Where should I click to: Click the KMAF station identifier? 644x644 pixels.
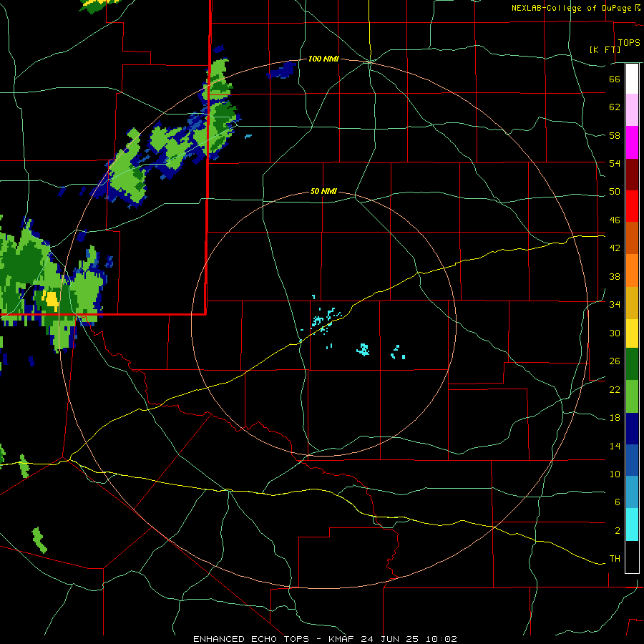point(342,639)
